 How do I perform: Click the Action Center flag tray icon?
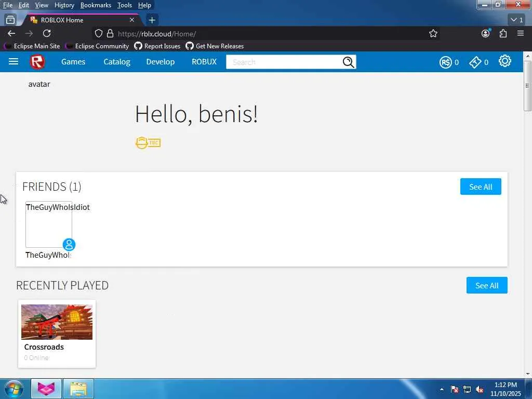point(455,389)
